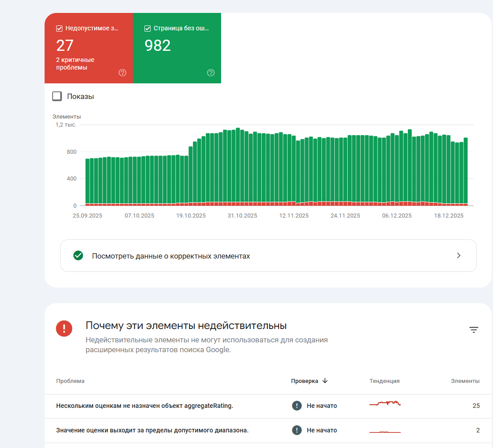Click the tallest green bar in chart
Screen dimensions: 493x448
tap(238, 165)
